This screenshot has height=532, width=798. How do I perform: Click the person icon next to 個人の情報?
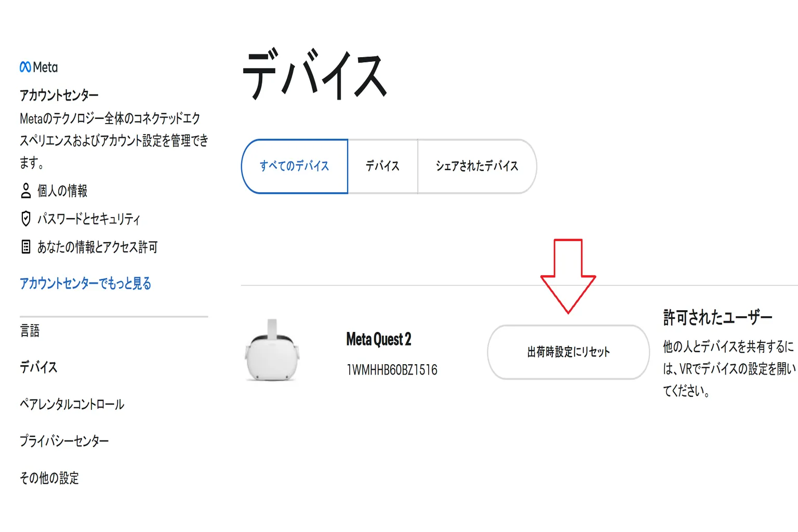click(x=25, y=191)
